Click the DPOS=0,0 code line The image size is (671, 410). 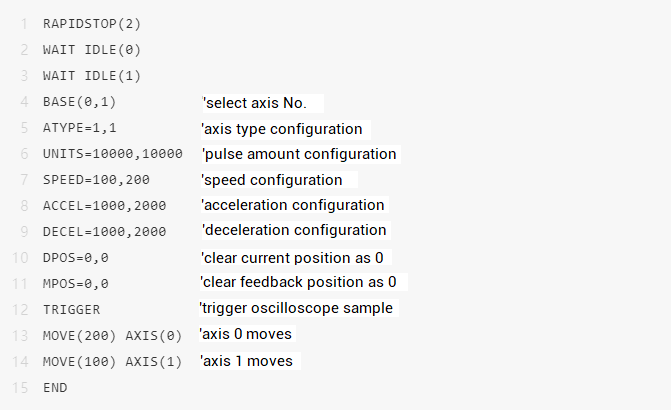pos(75,257)
